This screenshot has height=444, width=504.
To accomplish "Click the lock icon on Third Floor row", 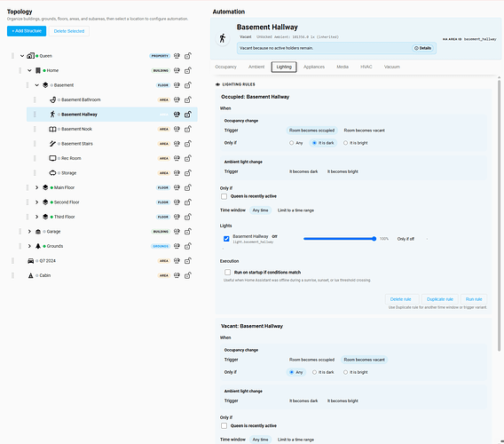I will pyautogui.click(x=188, y=217).
